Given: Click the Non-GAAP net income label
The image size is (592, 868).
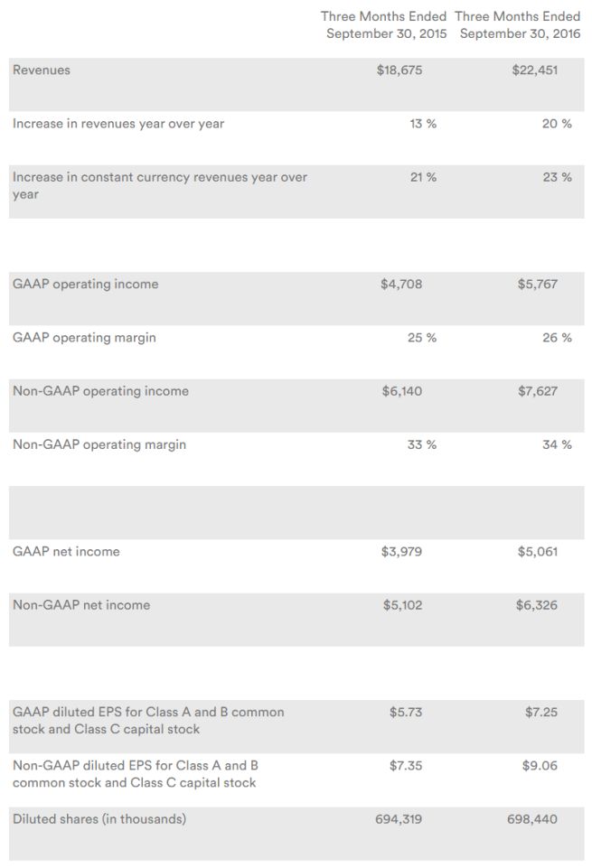Looking at the screenshot, I should pos(81,605).
